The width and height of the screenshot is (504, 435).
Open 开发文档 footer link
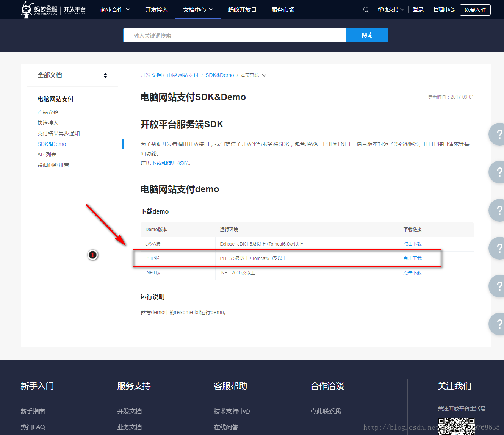130,411
